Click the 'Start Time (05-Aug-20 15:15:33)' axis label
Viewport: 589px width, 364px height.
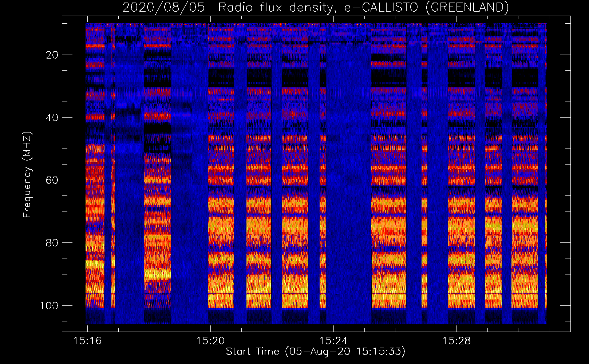pos(316,352)
